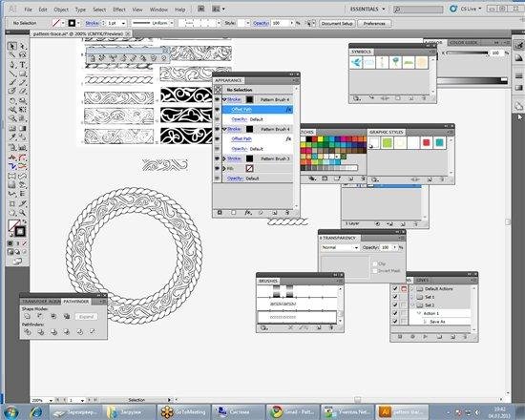Viewport: 525px width, 420px height.
Task: Select the Eyedropper tool
Action: click(12, 137)
